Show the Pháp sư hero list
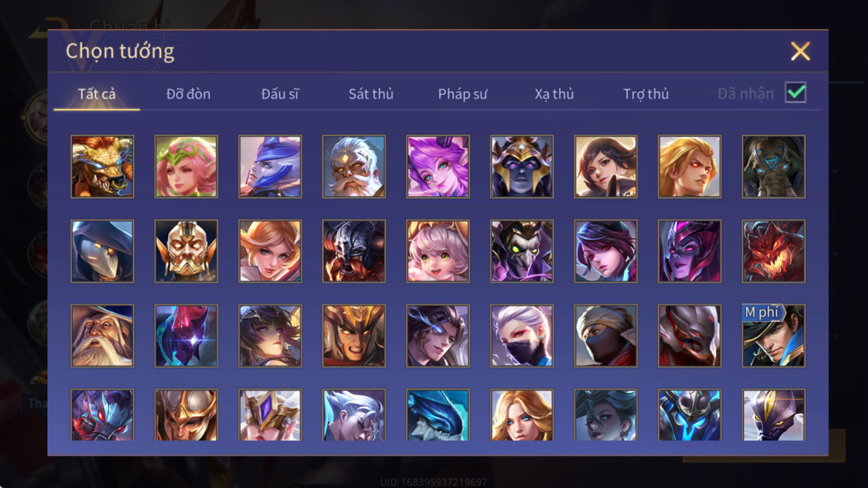868x488 pixels. [x=463, y=94]
